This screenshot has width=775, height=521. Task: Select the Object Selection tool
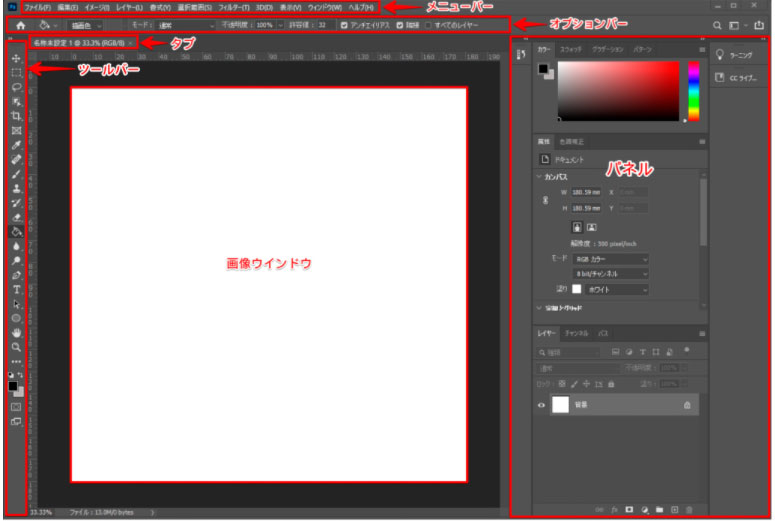tap(16, 102)
